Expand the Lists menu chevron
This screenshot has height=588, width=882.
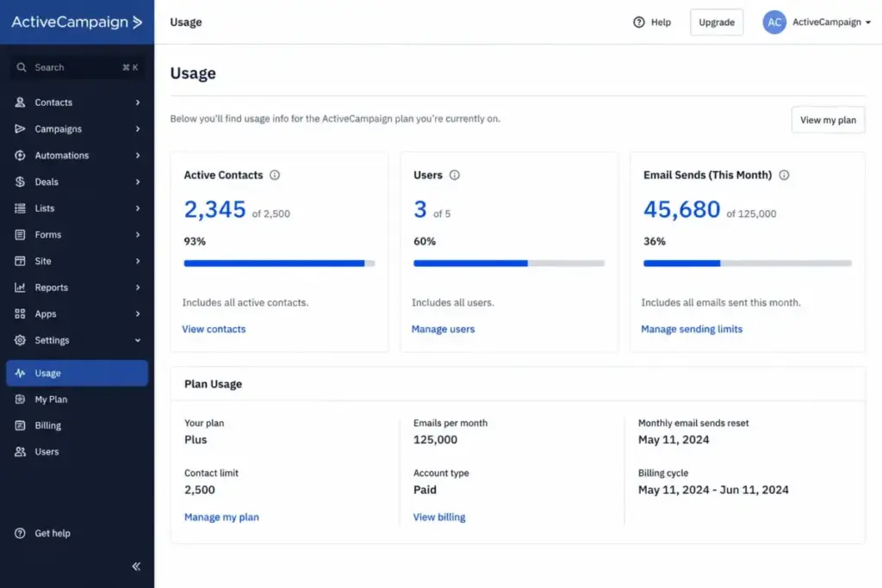click(137, 208)
